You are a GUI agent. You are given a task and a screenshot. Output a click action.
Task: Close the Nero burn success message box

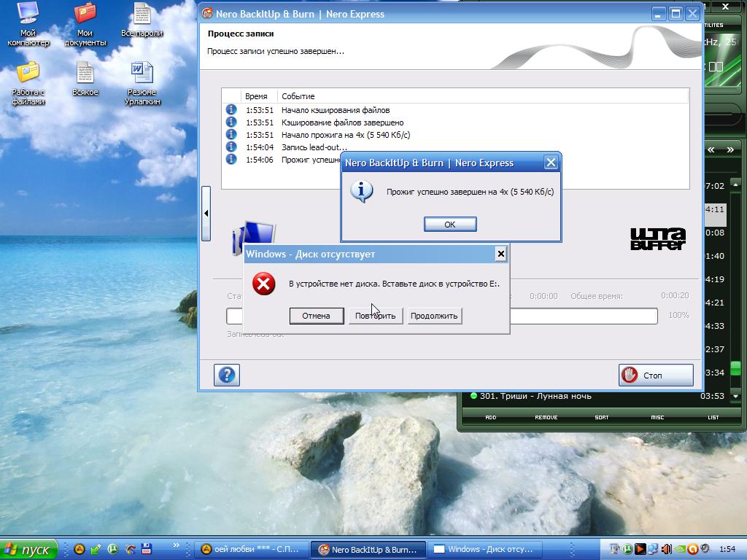coord(551,163)
